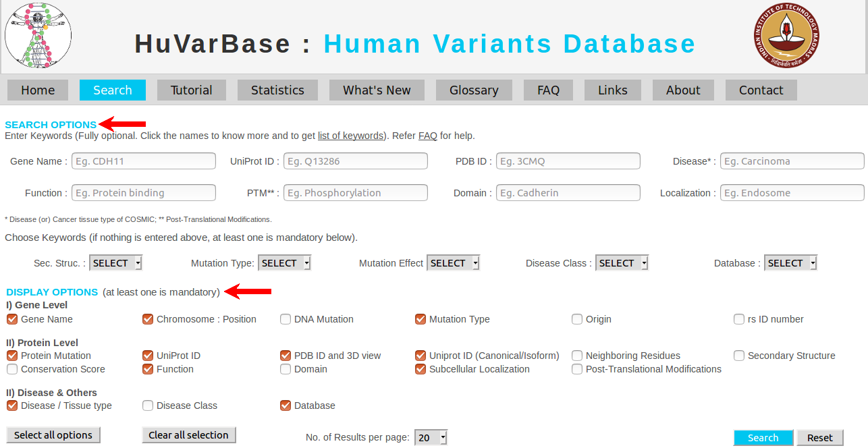Click the HuVarBase Vitruvian DNA logo

[38, 36]
